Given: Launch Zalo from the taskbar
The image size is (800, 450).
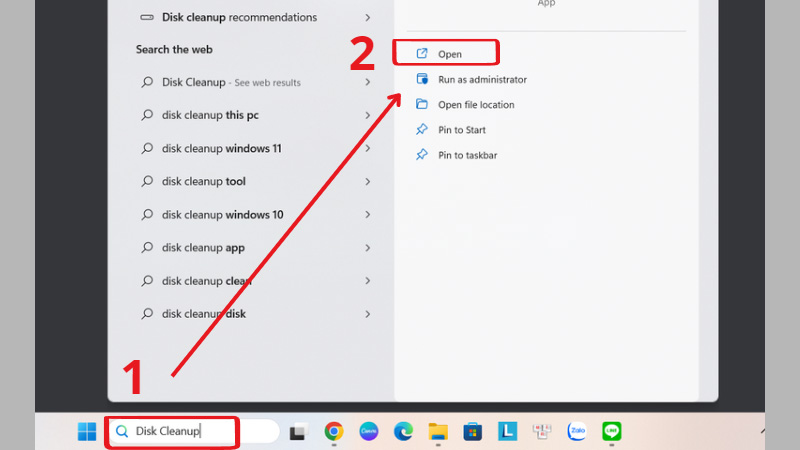Looking at the screenshot, I should pyautogui.click(x=576, y=431).
